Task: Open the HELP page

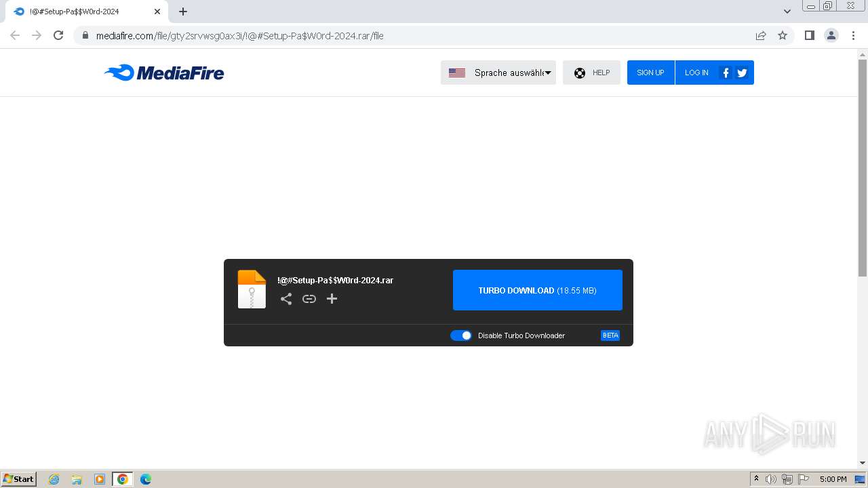Action: point(591,73)
